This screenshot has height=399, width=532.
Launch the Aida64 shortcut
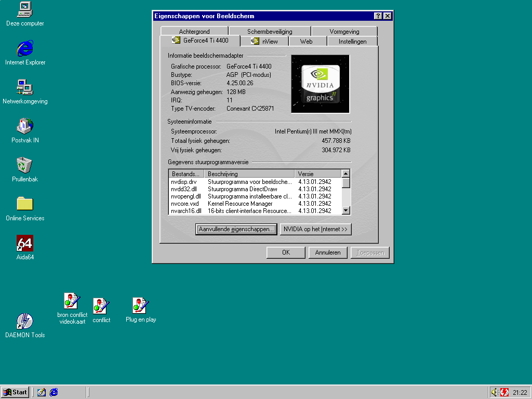24,244
